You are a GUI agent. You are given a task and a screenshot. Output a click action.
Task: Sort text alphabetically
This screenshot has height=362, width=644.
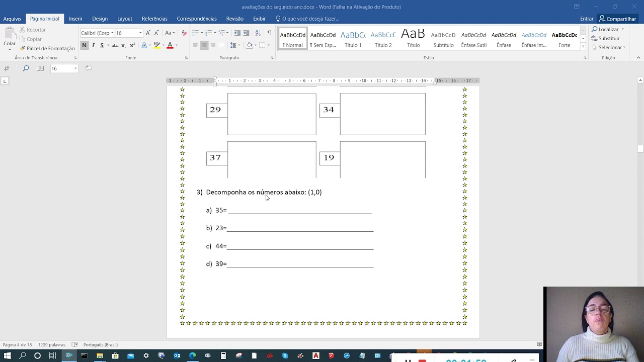click(x=258, y=33)
